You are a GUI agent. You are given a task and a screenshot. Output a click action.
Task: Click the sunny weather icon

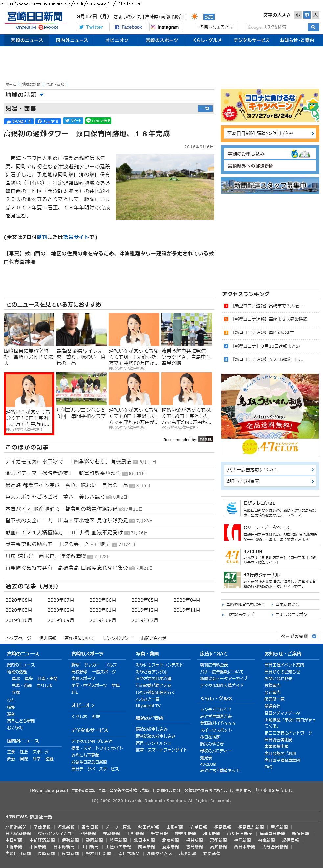(195, 16)
